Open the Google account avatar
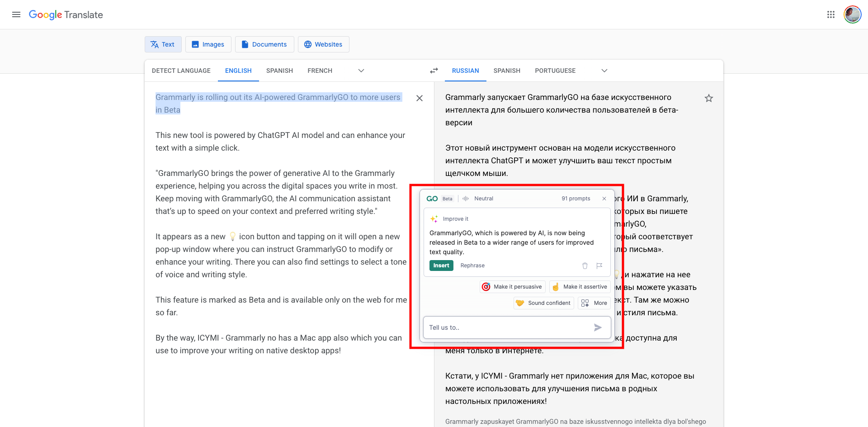 point(853,14)
